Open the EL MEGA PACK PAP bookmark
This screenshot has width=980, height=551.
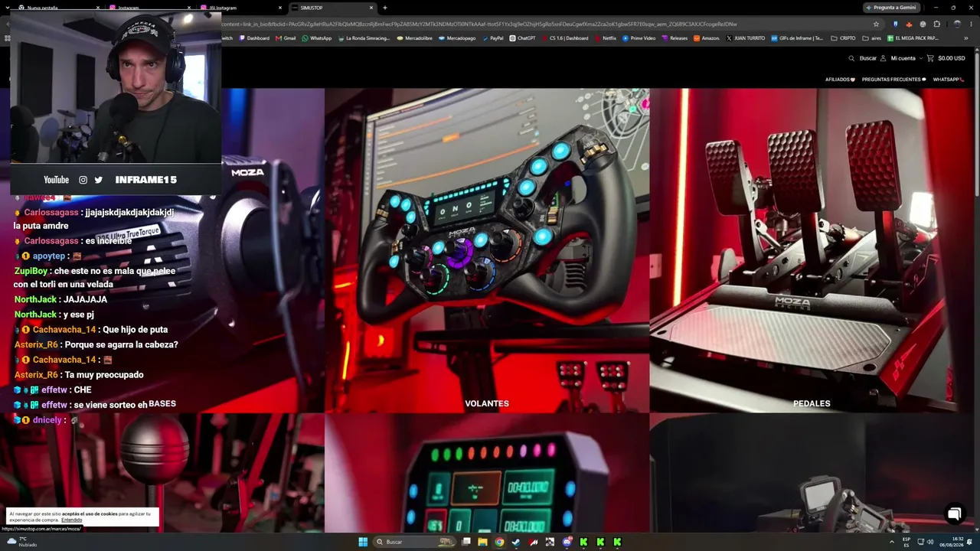click(x=913, y=37)
